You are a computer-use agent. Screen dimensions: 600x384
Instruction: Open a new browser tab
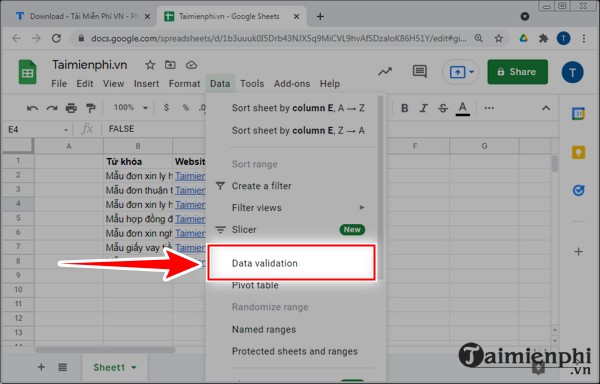point(320,16)
